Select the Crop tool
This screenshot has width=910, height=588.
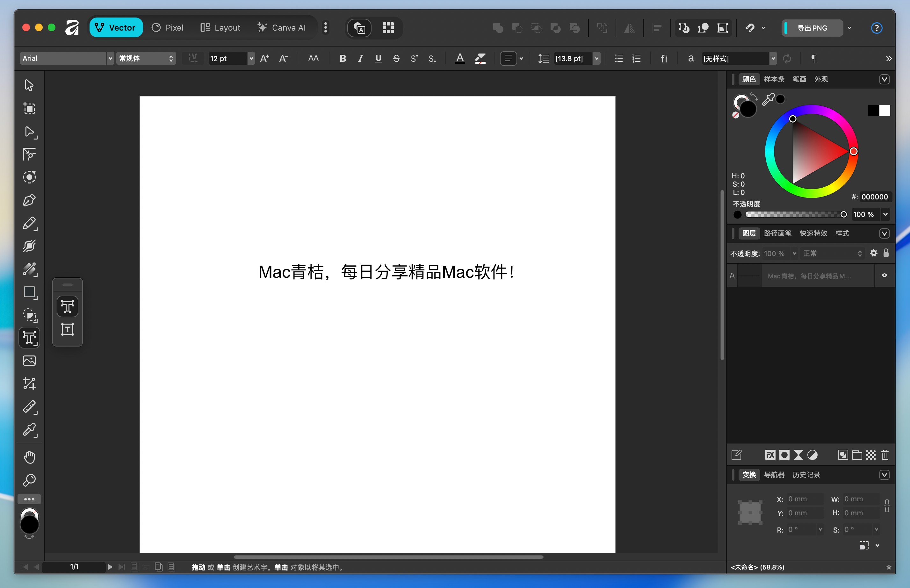[x=29, y=383]
